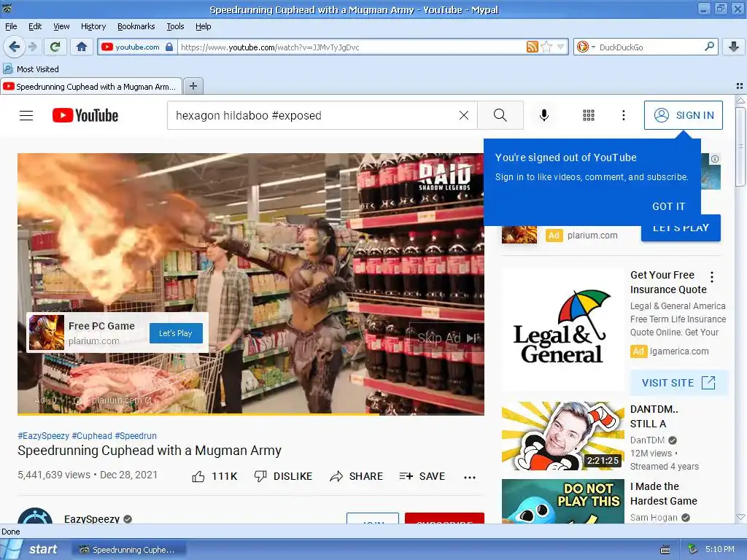Open options for Legal & General ad
Image resolution: width=747 pixels, height=560 pixels.
coord(712,276)
